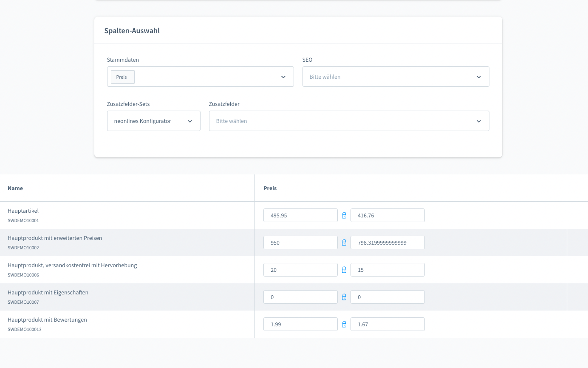Screen dimensions: 588x368
Task: Click the Preis tag in Stammdaten
Action: point(122,77)
